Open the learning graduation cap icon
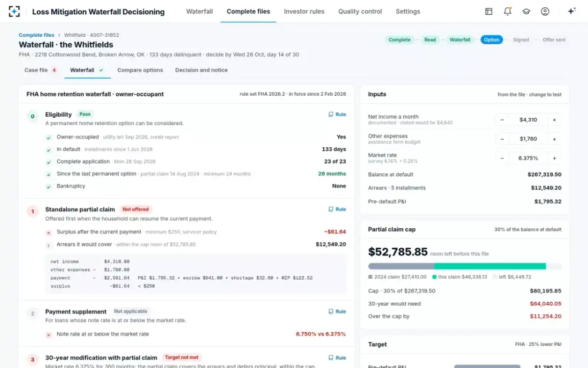 pos(526,11)
